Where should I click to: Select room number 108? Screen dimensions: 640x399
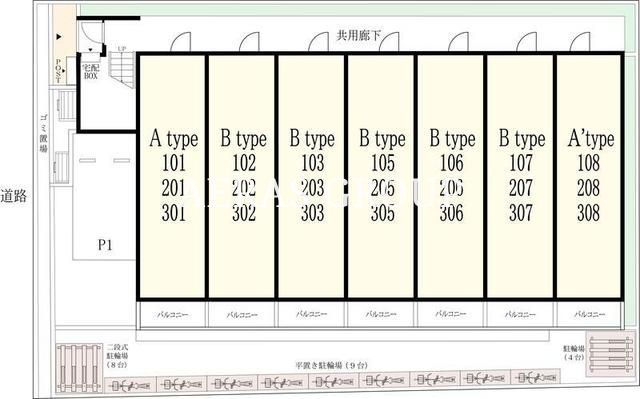click(x=589, y=163)
